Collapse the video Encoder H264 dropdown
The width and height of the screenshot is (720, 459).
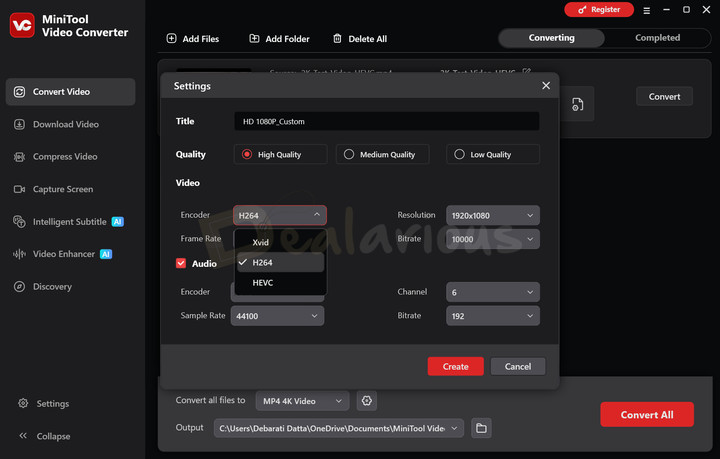click(280, 215)
